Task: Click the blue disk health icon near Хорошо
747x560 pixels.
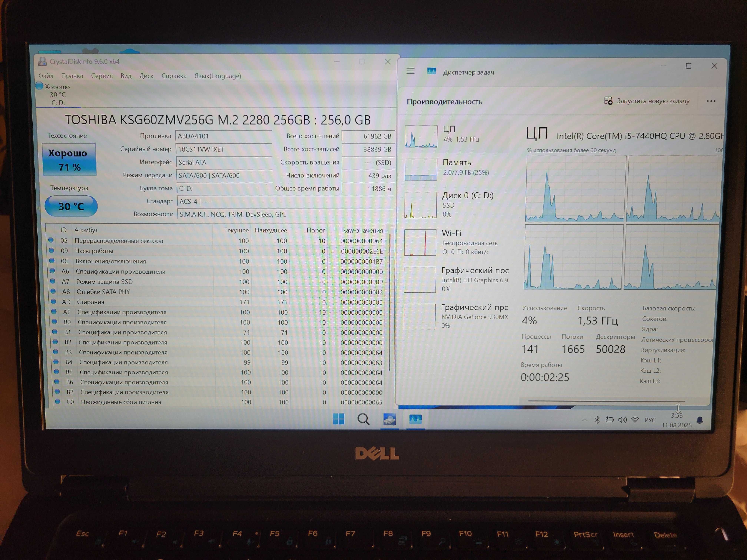Action: pyautogui.click(x=39, y=86)
